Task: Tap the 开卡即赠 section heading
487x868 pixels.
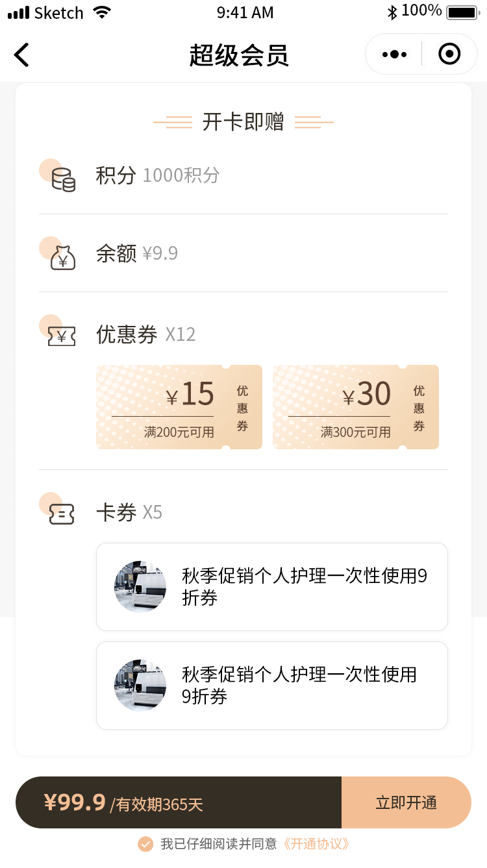Action: point(243,122)
